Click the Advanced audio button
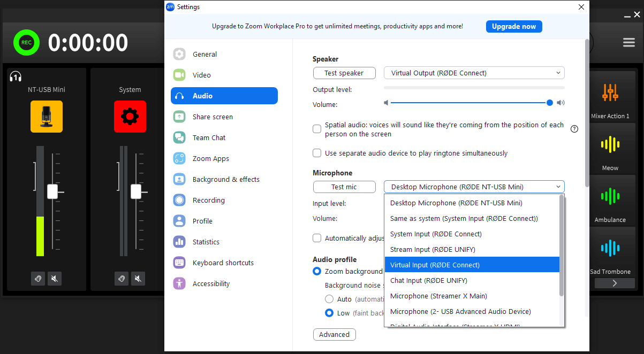644x354 pixels. (x=334, y=334)
